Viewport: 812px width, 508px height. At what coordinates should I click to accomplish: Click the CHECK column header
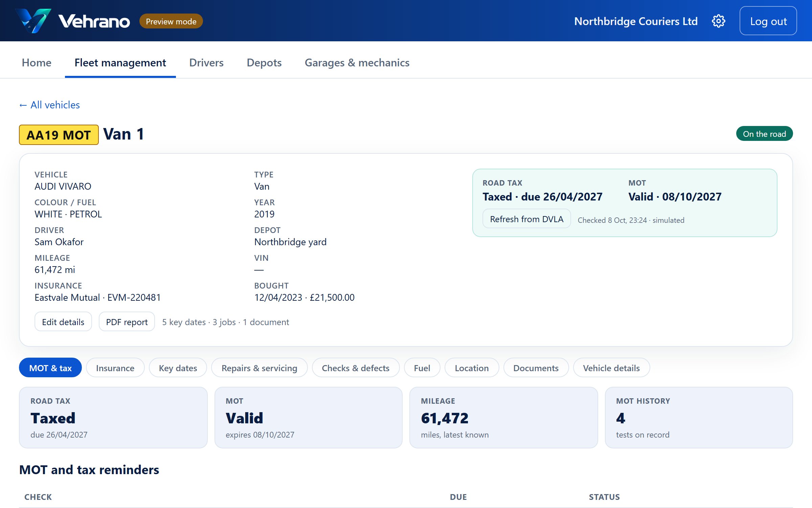pos(38,497)
